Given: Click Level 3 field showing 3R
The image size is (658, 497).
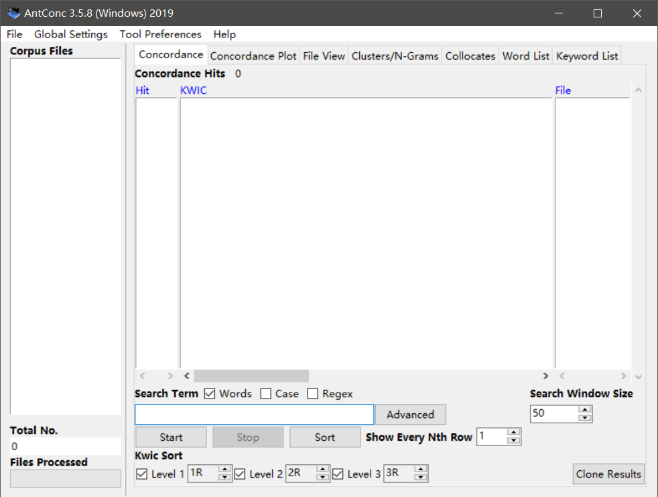Looking at the screenshot, I should pos(399,473).
